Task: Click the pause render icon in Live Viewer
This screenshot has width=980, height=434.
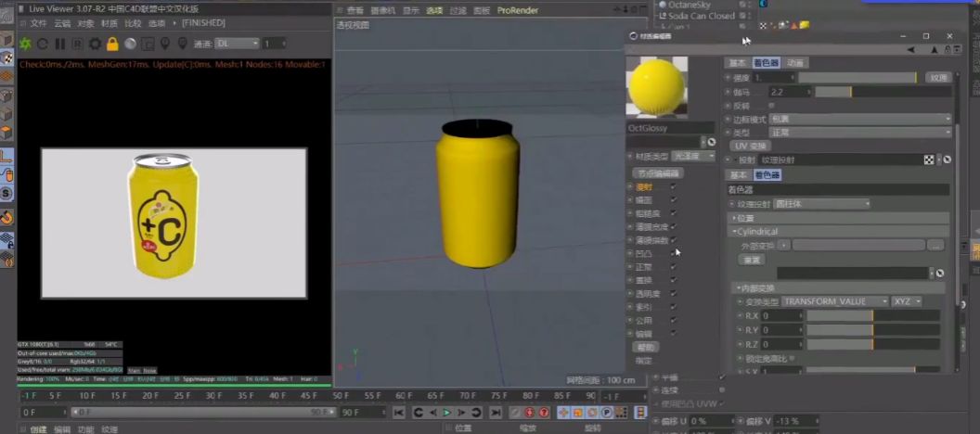Action: point(60,44)
